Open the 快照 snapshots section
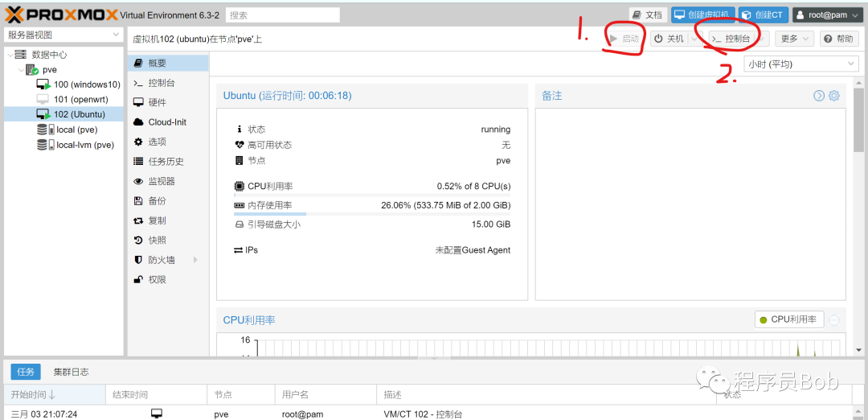 click(x=168, y=241)
